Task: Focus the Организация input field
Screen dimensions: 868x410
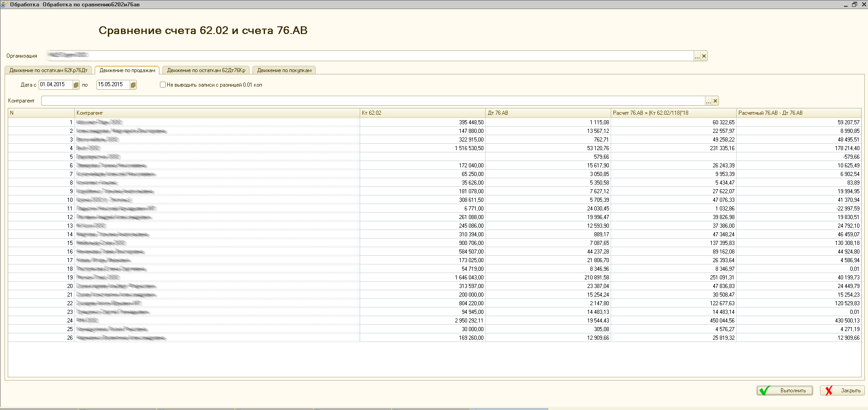Action: click(369, 56)
